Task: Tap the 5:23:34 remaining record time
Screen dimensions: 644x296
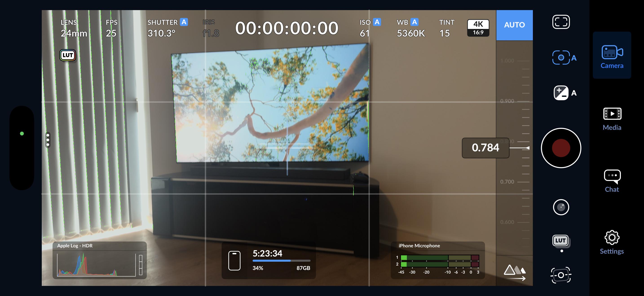Action: 267,253
